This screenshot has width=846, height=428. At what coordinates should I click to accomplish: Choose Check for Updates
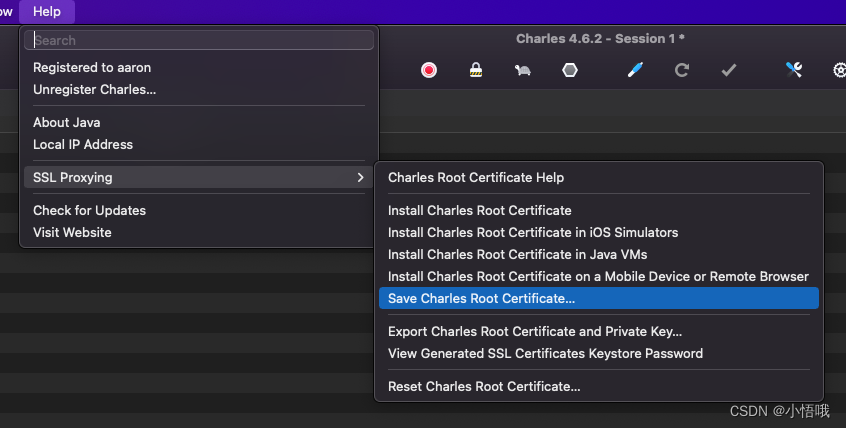[199, 210]
